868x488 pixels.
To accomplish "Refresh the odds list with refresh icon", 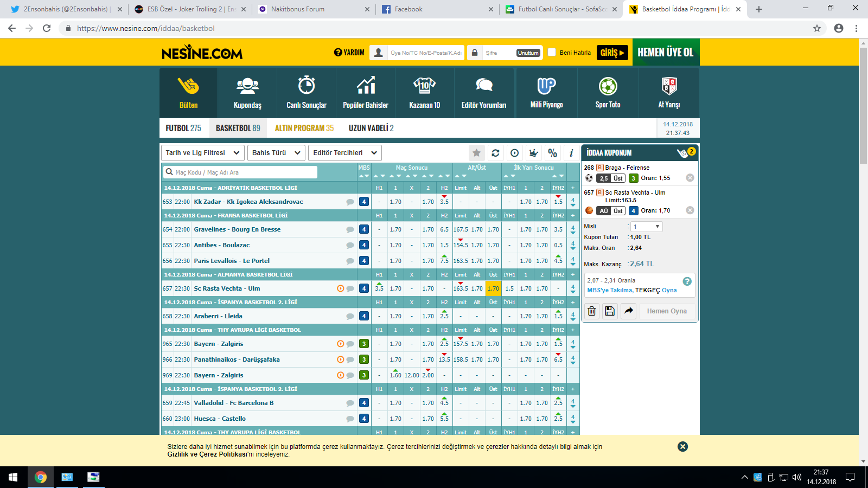I will tap(495, 153).
